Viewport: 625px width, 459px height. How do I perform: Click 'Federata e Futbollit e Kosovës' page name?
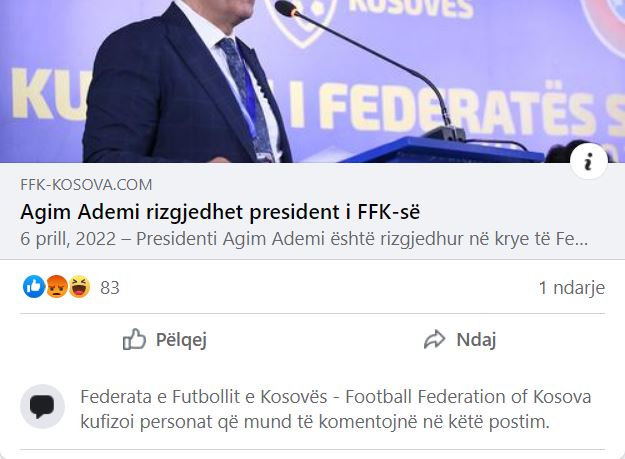(204, 397)
